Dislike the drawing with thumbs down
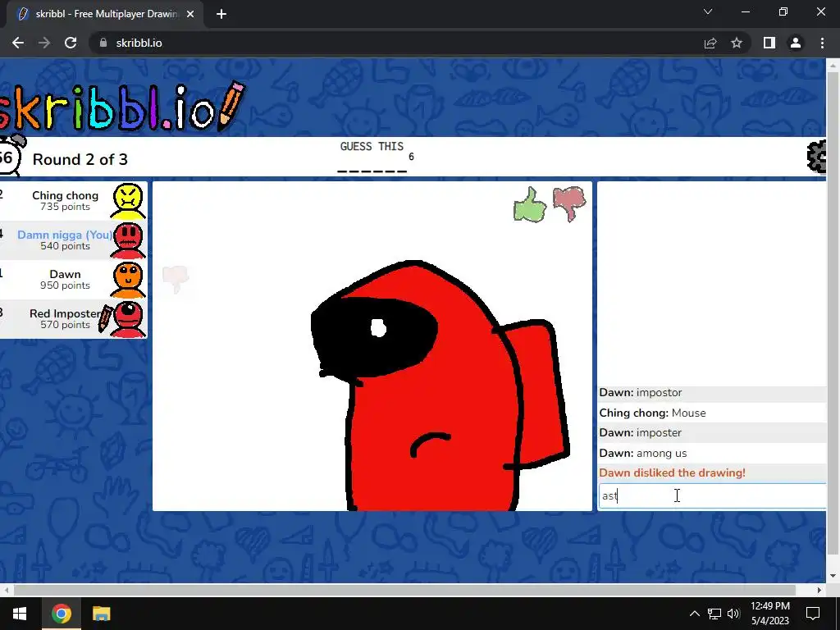The width and height of the screenshot is (840, 630). [x=569, y=203]
